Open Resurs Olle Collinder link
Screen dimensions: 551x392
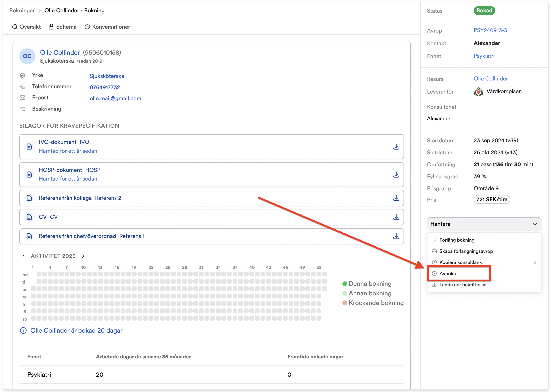click(491, 78)
